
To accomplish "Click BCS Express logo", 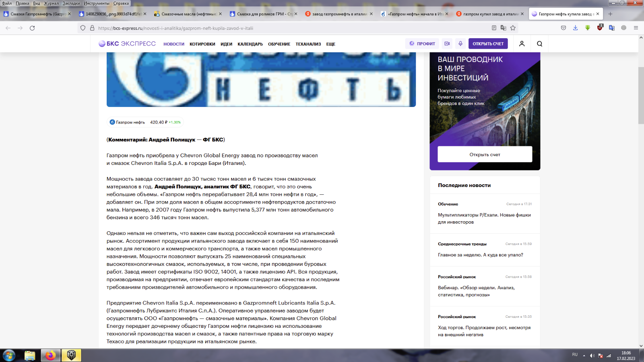I will tap(127, 43).
